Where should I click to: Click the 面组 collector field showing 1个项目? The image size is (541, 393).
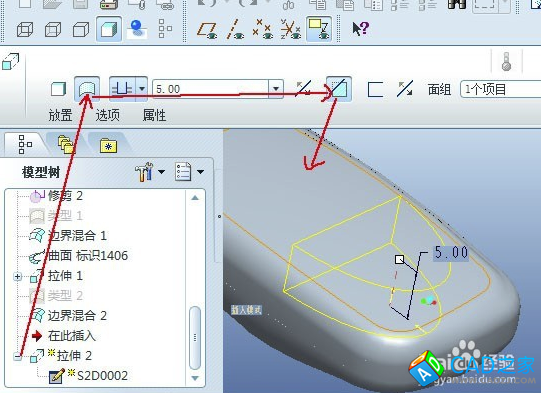pos(501,90)
